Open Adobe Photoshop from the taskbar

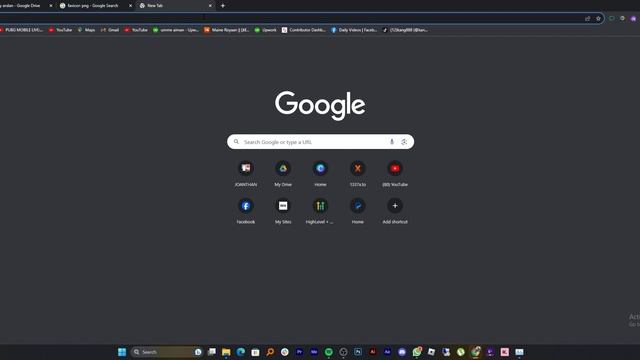tap(358, 352)
